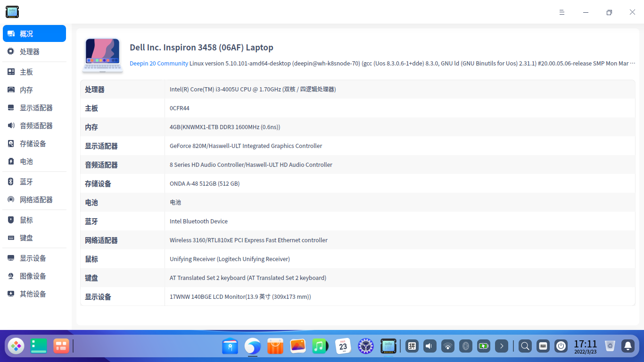
Task: Click the laptop thumbnail image
Action: 103,55
